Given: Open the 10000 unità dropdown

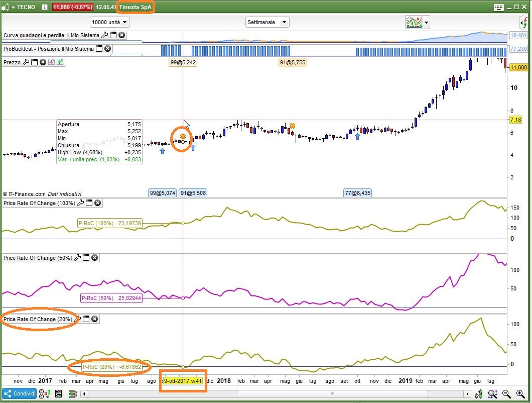Looking at the screenshot, I should 110,22.
